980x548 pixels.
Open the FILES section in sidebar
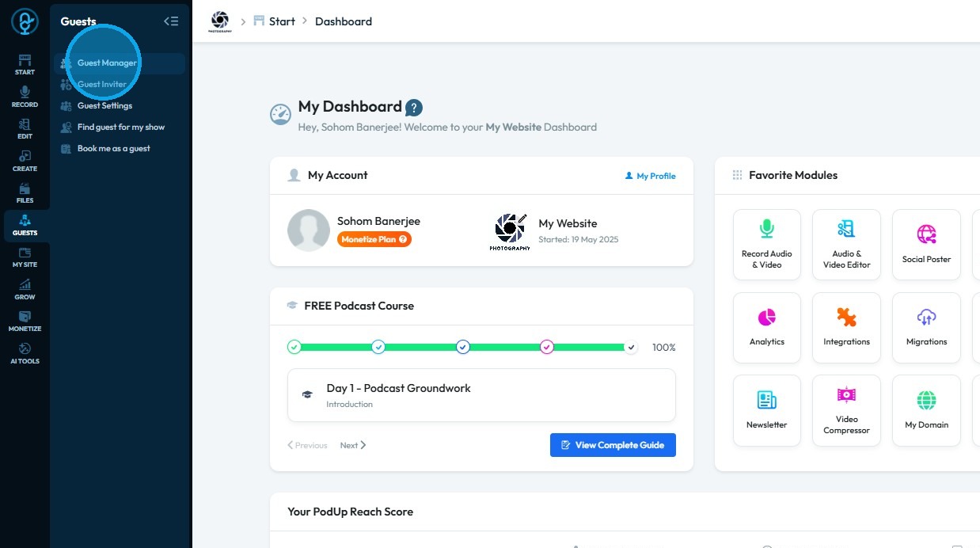pyautogui.click(x=25, y=193)
